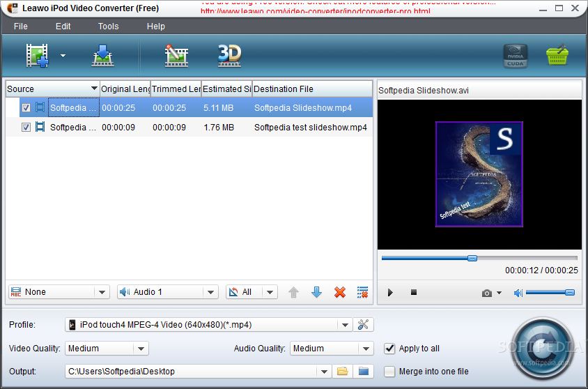588x389 pixels.
Task: Click the angle icon beside All
Action: (x=233, y=292)
